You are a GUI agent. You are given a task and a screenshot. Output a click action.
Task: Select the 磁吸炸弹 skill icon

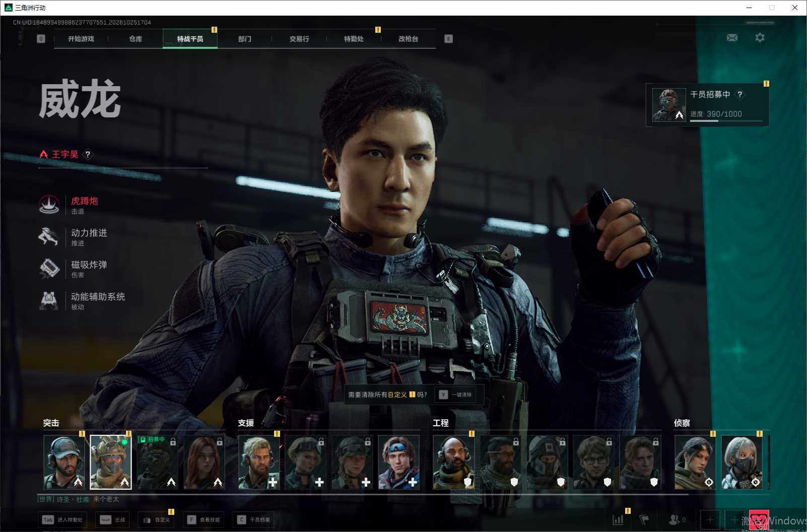point(49,269)
